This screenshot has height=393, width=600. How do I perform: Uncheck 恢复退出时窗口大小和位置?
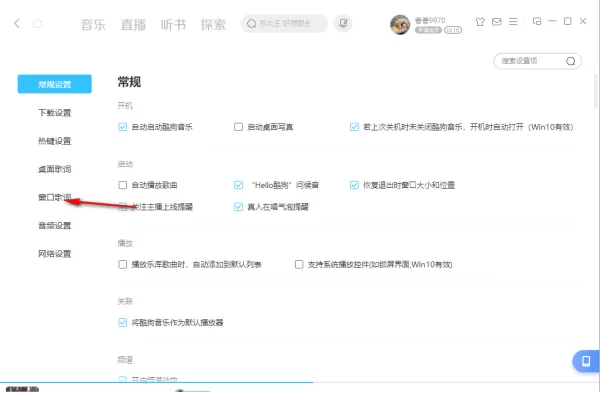point(354,185)
